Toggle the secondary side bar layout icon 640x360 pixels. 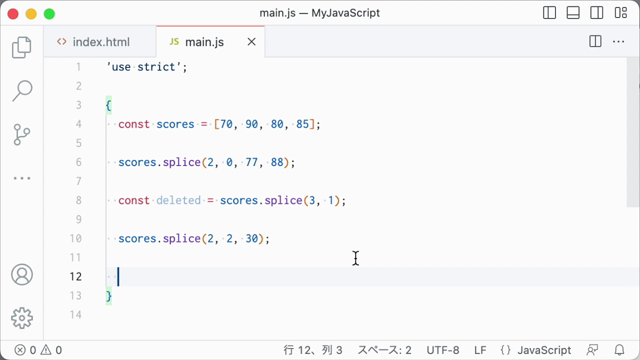click(x=597, y=13)
